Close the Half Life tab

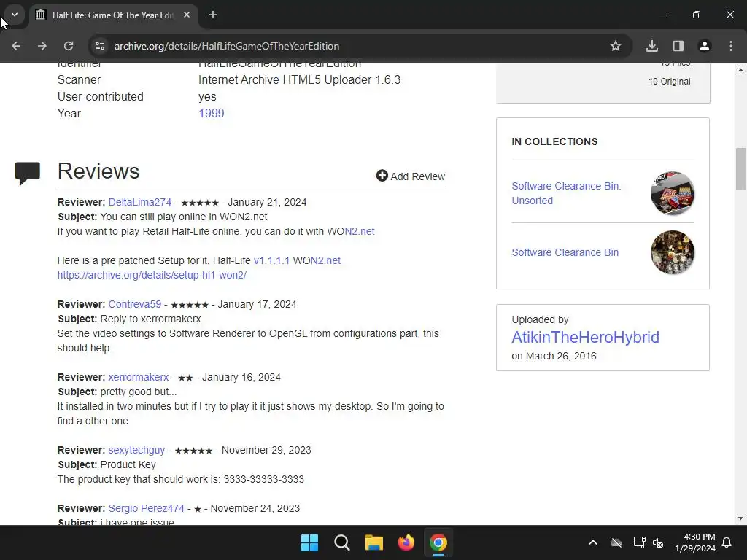(x=187, y=15)
